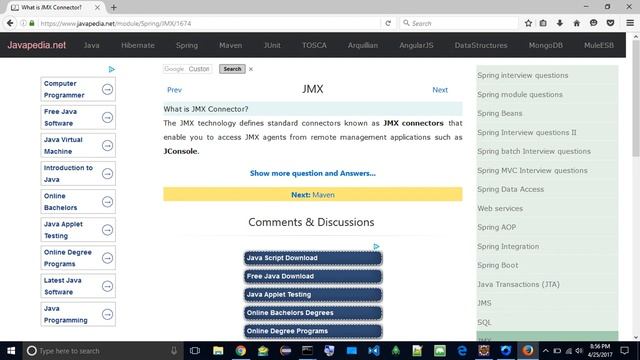Open Java Transactions (JTA) sidebar link

click(518, 284)
